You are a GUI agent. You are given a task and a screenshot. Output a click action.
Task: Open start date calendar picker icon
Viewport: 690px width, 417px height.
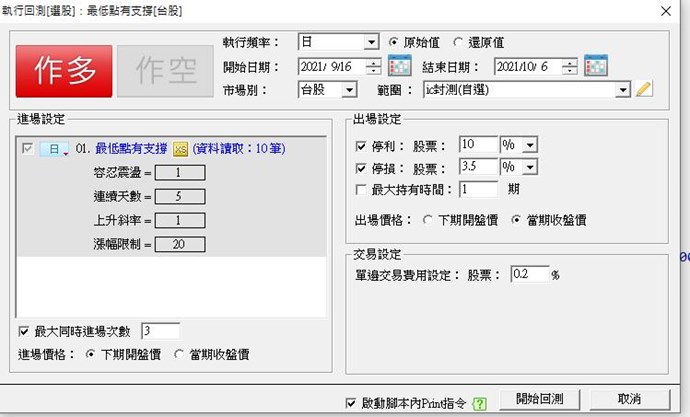point(400,66)
